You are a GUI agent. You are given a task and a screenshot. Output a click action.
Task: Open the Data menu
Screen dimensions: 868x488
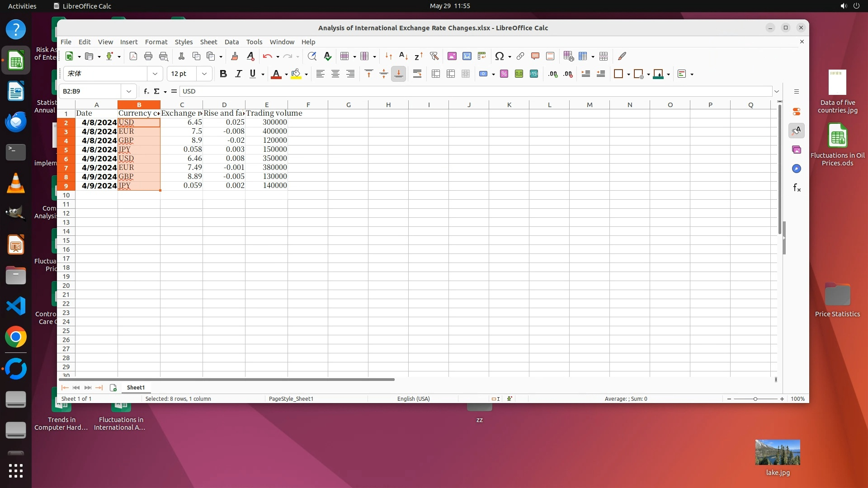[231, 42]
